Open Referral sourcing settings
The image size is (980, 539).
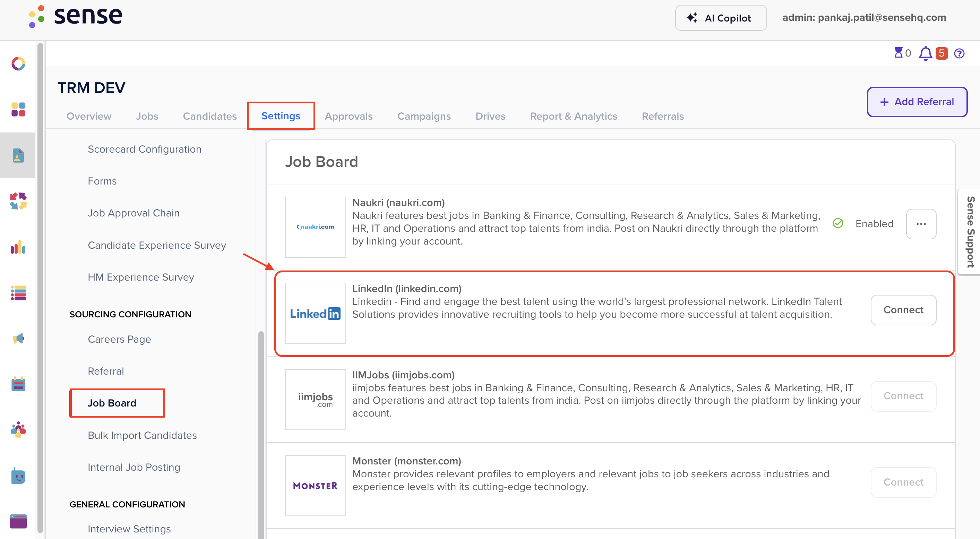coord(106,371)
